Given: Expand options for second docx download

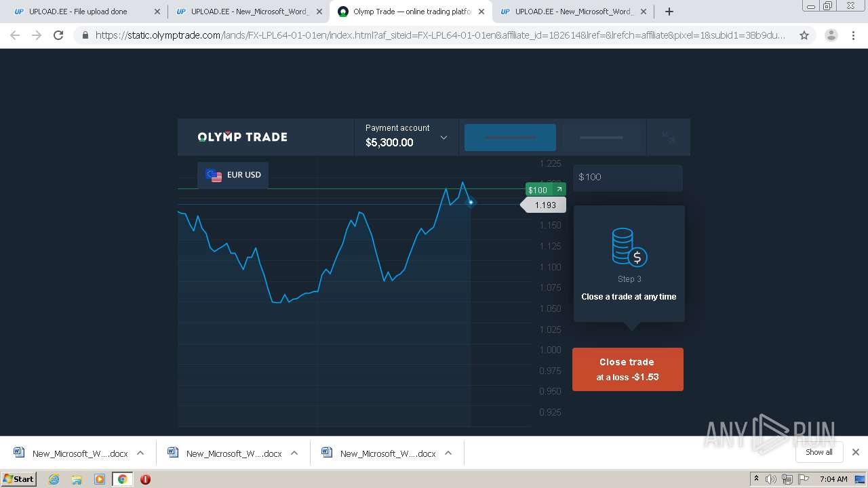Looking at the screenshot, I should click(294, 453).
